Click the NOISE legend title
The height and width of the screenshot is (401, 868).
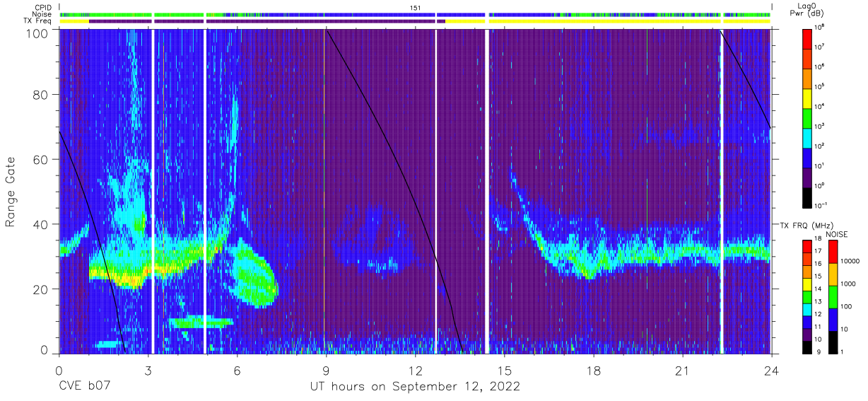click(x=838, y=234)
